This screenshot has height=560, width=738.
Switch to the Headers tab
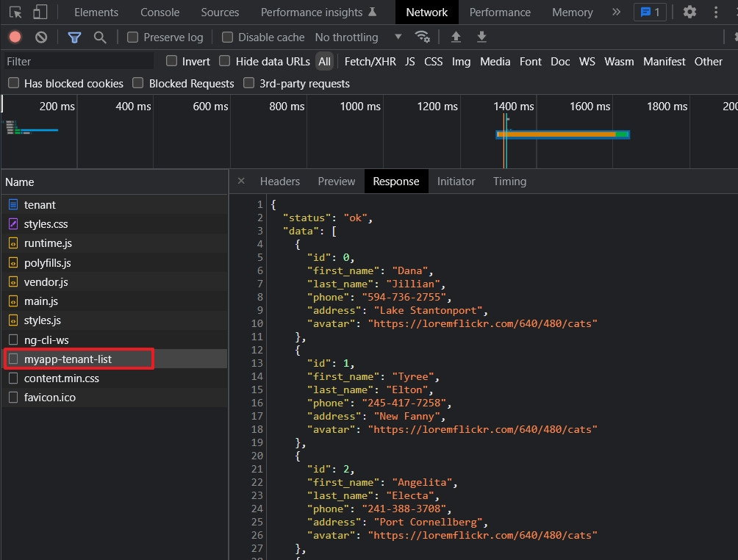(x=279, y=182)
